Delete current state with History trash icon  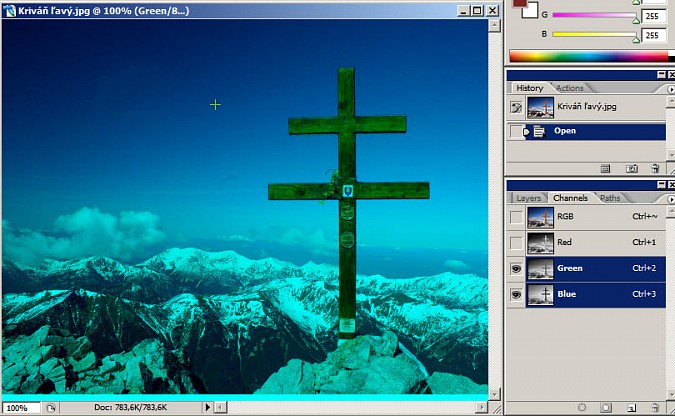tap(655, 168)
